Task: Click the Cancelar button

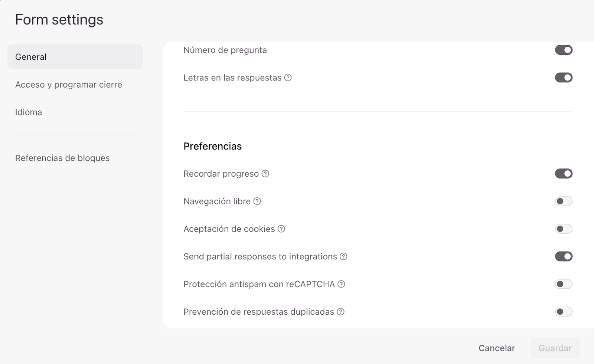Action: (x=497, y=348)
